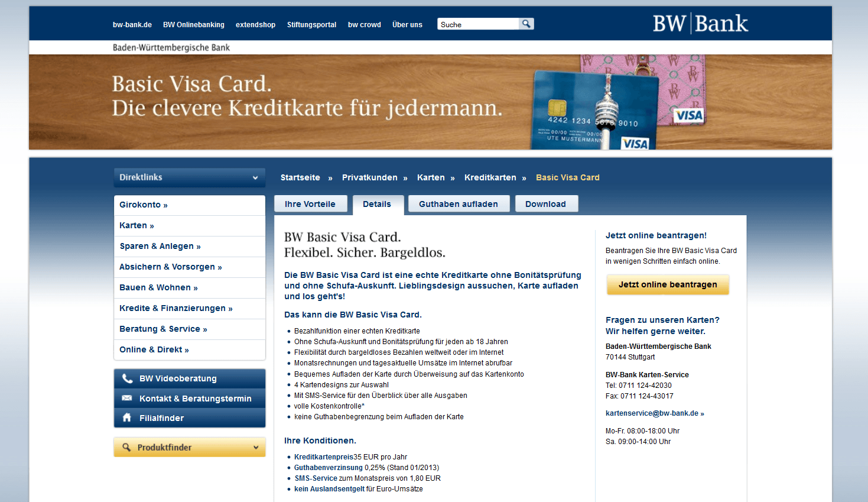Open Über uns in top navigation
The width and height of the screenshot is (868, 502).
point(407,25)
